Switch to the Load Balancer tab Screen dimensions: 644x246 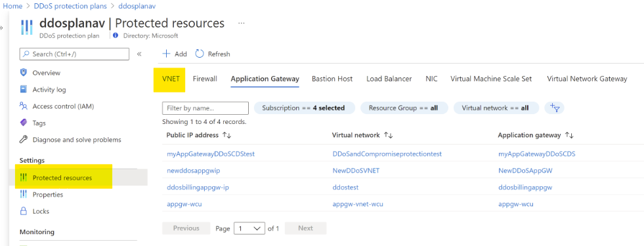[x=389, y=79]
